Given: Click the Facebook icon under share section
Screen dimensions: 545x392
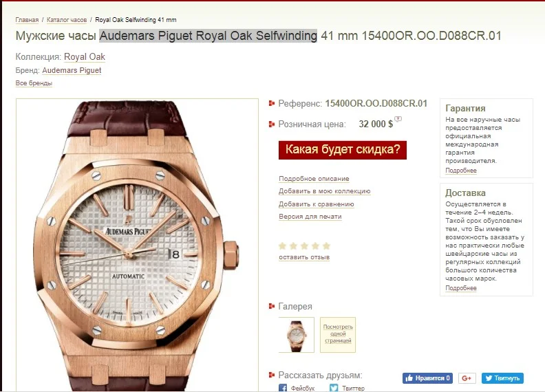Looking at the screenshot, I should coord(283,388).
